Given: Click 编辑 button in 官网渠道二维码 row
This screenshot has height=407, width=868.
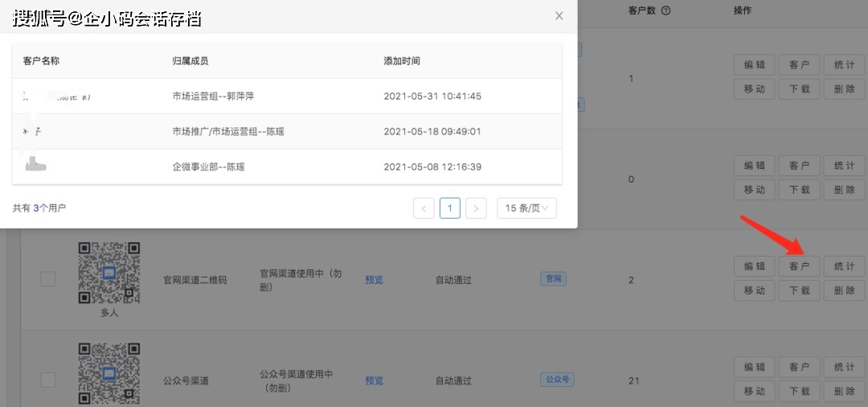Looking at the screenshot, I should 754,266.
